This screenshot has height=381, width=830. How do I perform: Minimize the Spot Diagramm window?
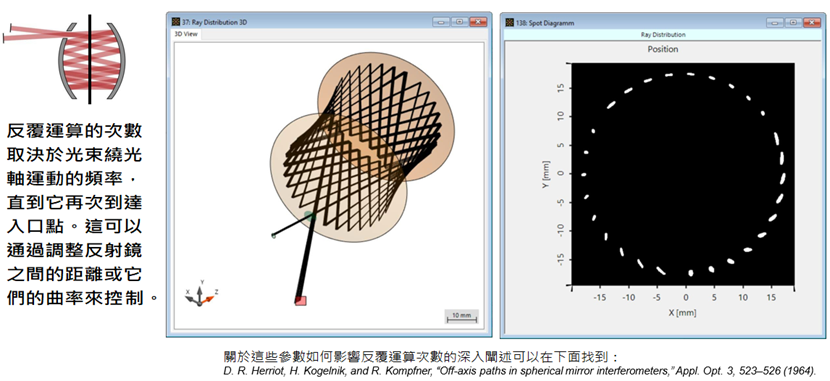coord(774,22)
